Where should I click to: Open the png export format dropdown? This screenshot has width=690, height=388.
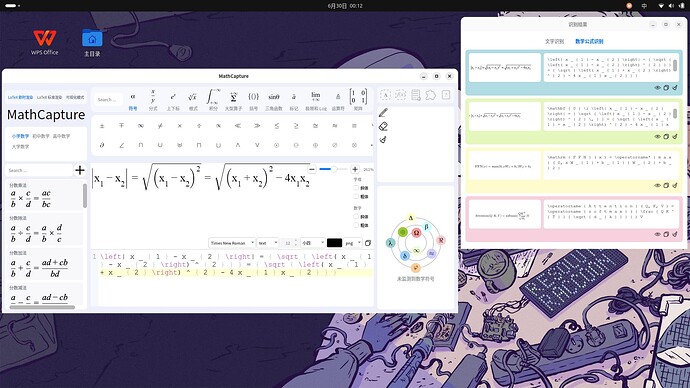353,243
